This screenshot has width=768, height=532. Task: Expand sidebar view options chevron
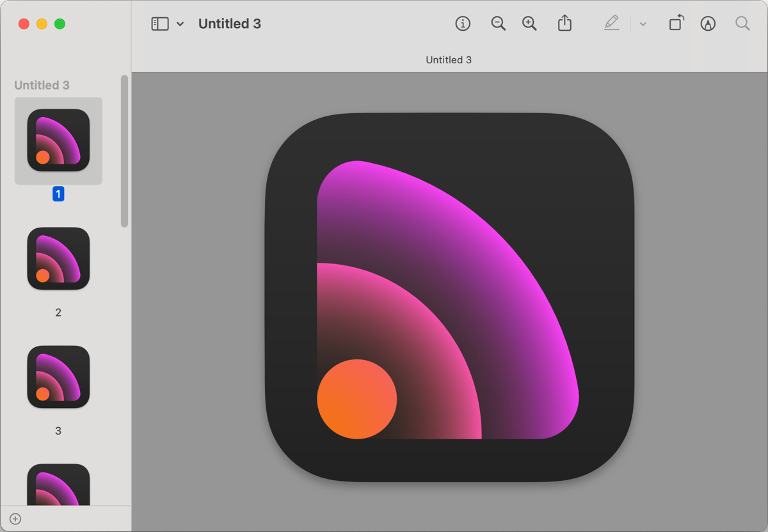pyautogui.click(x=180, y=24)
